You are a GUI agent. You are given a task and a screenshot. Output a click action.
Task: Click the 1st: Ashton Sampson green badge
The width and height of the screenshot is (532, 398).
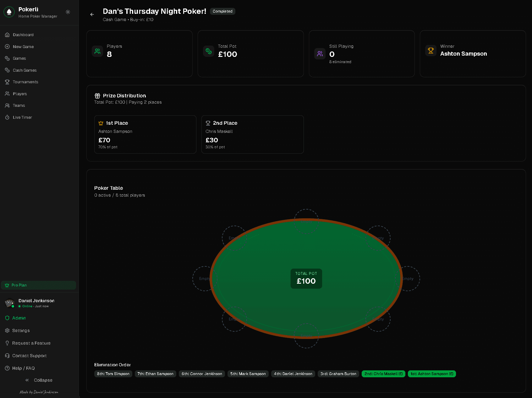[431, 374]
